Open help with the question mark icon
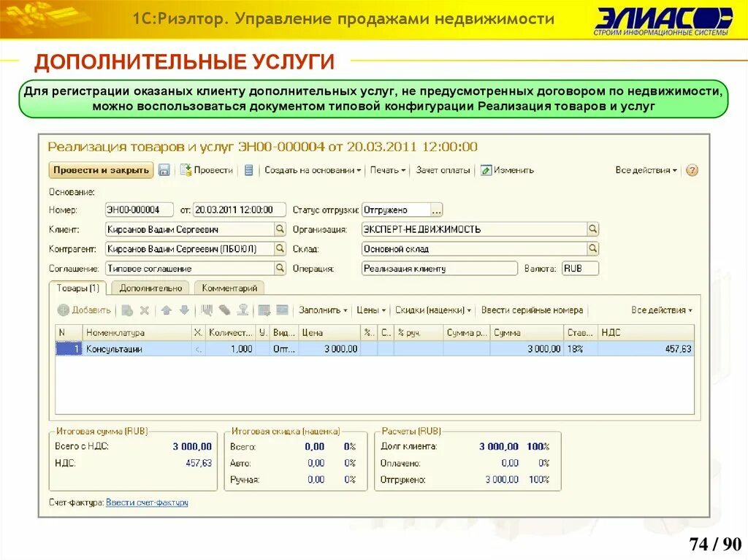Image resolution: width=748 pixels, height=560 pixels. point(692,170)
